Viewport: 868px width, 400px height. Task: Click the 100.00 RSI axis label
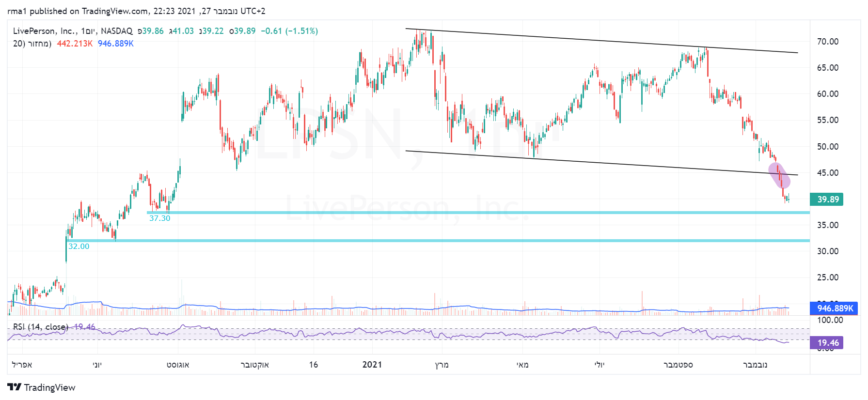(830, 320)
